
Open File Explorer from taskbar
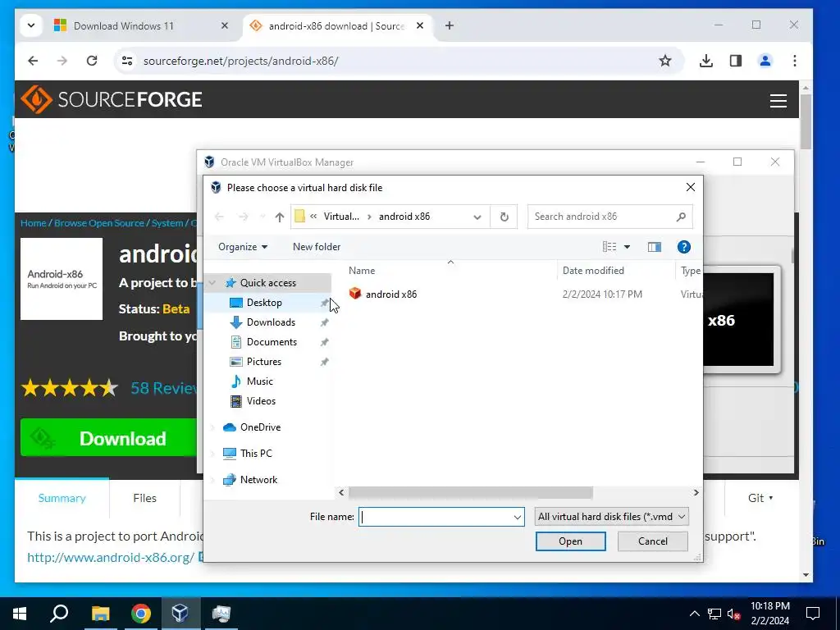click(x=100, y=614)
